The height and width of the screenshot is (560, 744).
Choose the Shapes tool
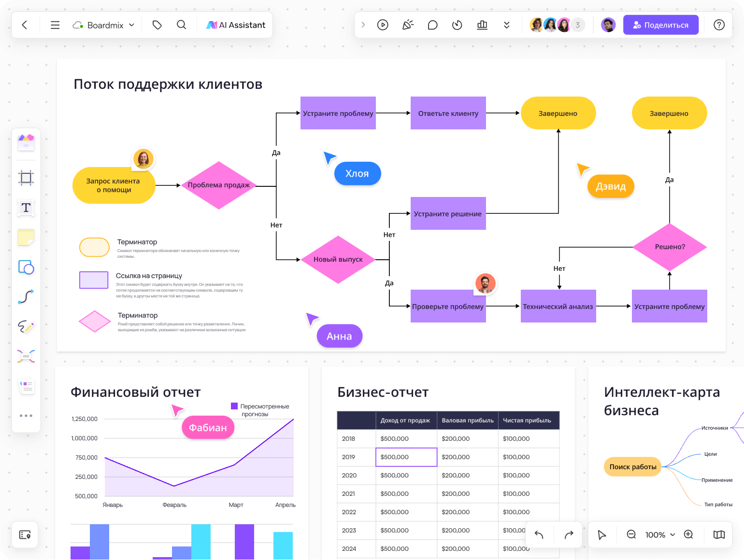pyautogui.click(x=26, y=267)
